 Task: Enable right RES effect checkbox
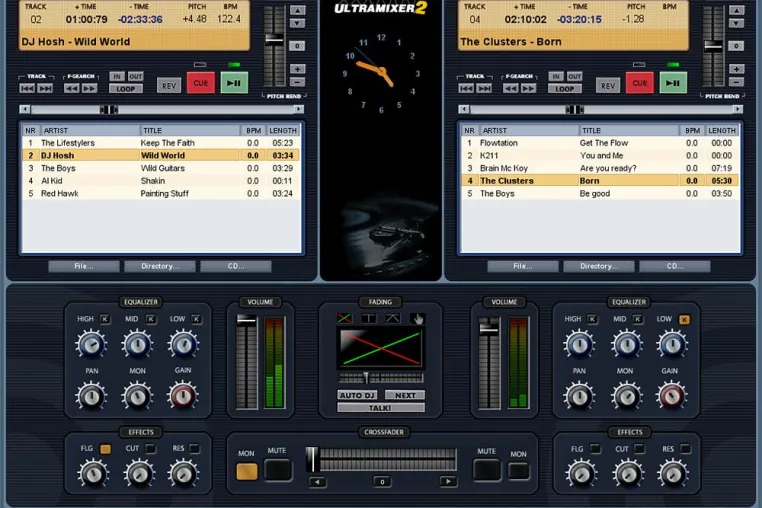685,448
